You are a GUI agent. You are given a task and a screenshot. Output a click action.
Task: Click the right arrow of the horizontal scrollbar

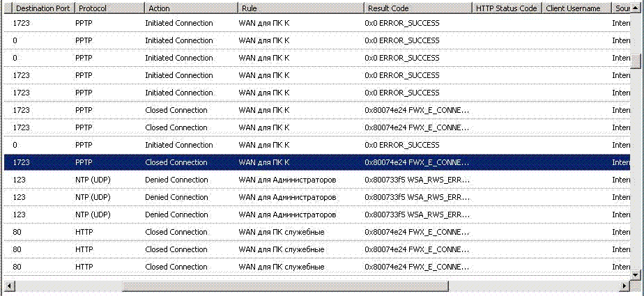[625, 286]
